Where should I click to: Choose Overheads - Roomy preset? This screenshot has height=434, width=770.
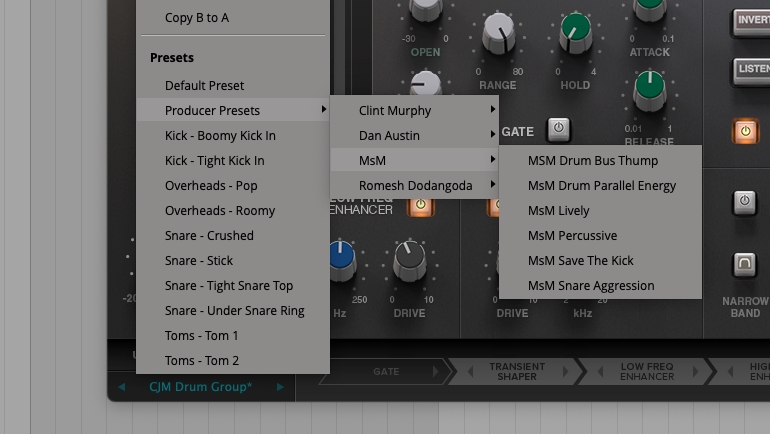tap(233, 211)
